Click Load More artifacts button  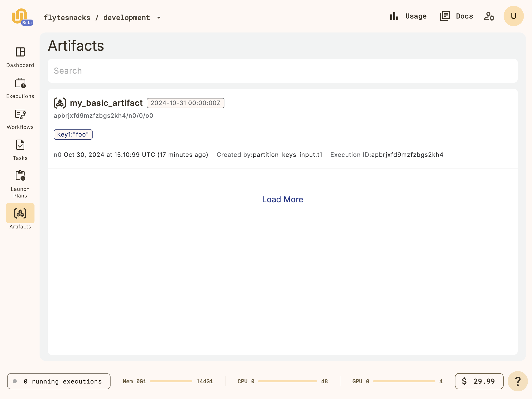coord(282,199)
